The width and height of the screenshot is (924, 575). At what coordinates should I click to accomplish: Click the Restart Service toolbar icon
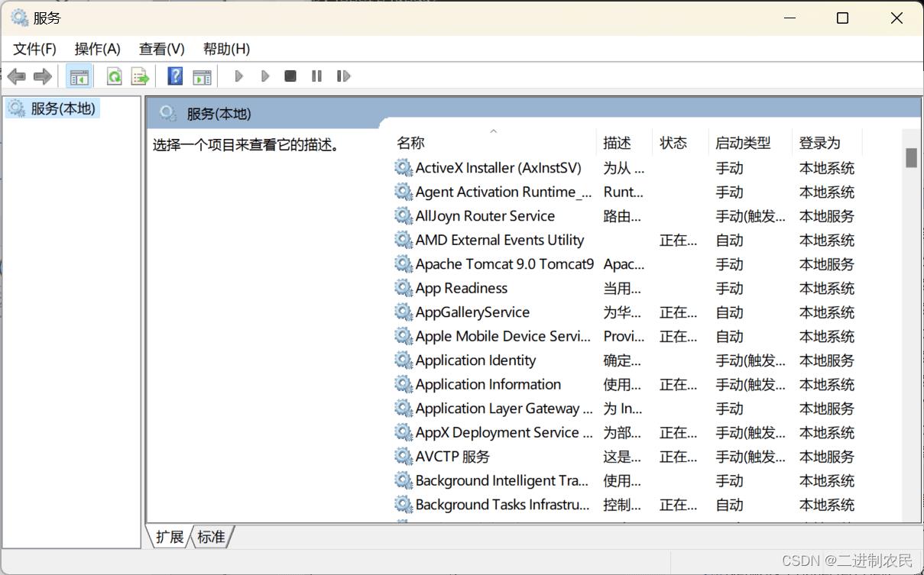(344, 76)
